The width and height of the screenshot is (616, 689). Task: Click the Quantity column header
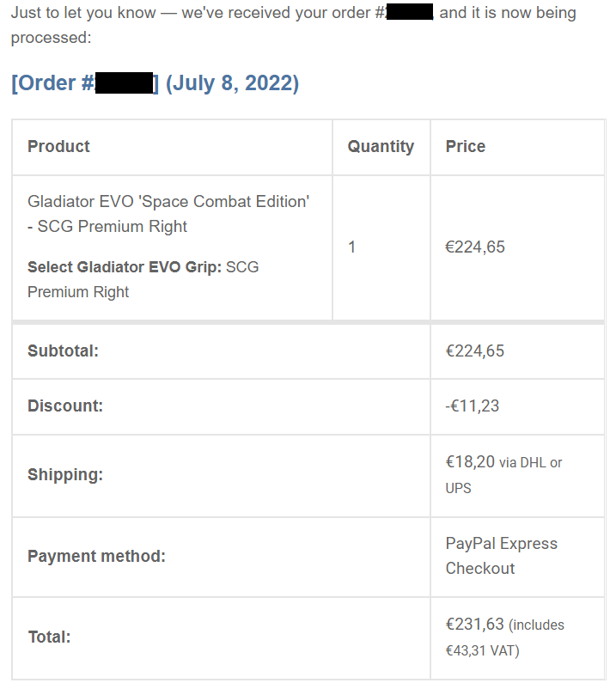click(381, 146)
